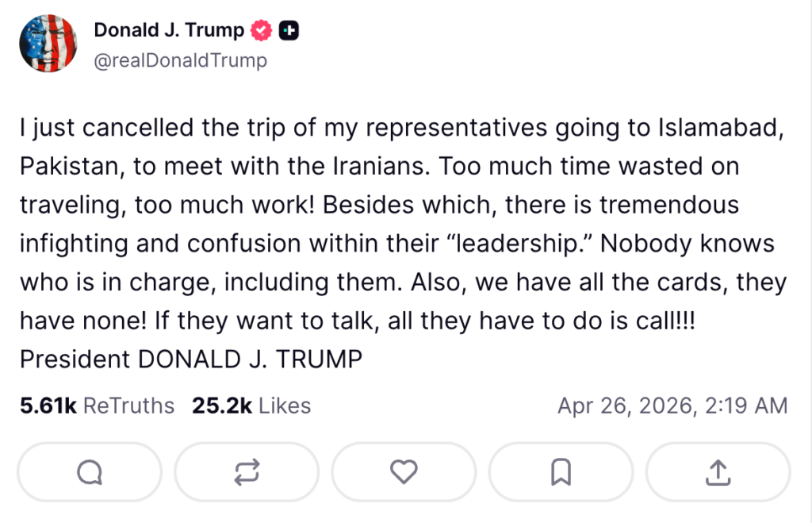Click the "2:19 AM" time text
812x523 pixels.
(745, 406)
